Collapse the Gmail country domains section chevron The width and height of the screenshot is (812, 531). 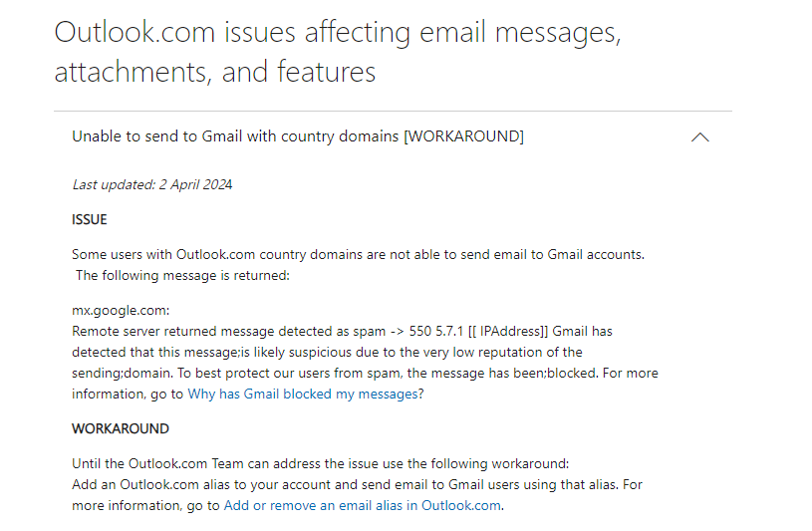click(x=699, y=137)
